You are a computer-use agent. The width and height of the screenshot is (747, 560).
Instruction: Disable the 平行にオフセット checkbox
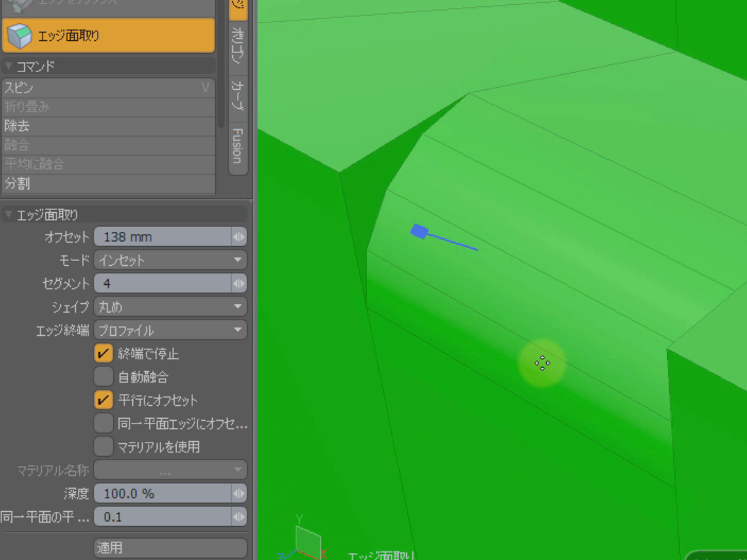(104, 400)
